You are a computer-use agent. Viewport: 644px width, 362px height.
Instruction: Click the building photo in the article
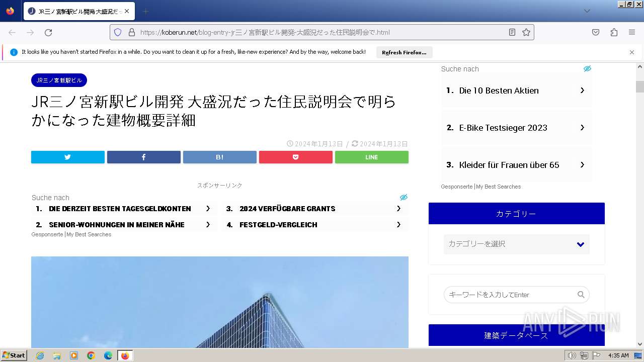tap(220, 302)
